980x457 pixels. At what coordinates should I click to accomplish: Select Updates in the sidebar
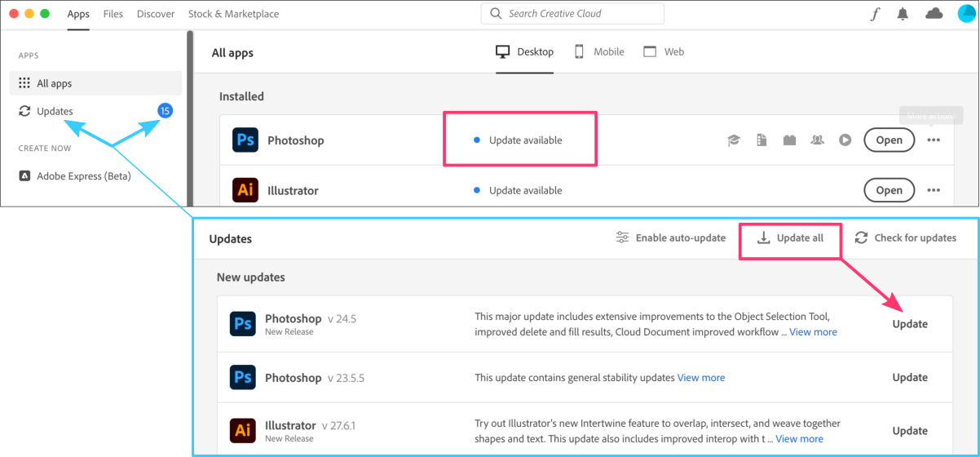point(55,111)
